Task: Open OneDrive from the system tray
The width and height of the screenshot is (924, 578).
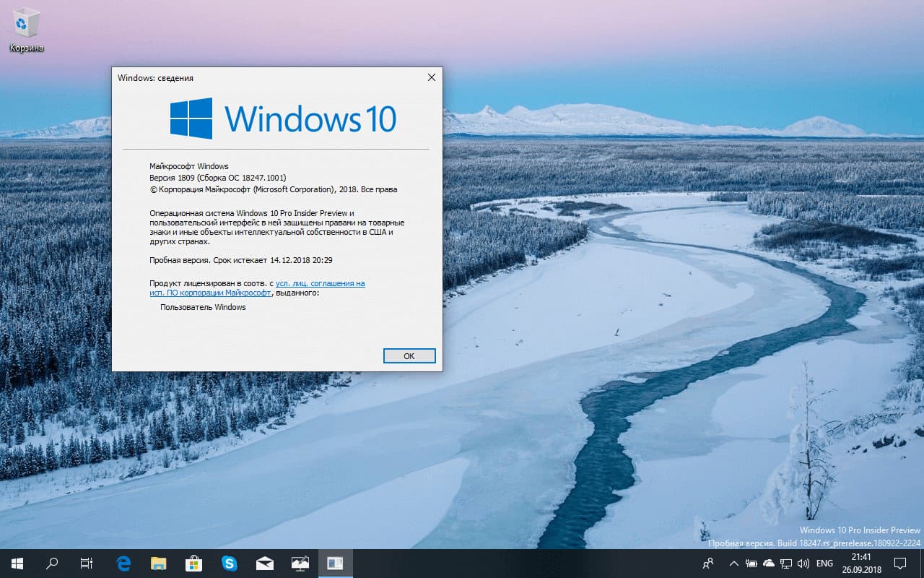Action: (x=768, y=564)
